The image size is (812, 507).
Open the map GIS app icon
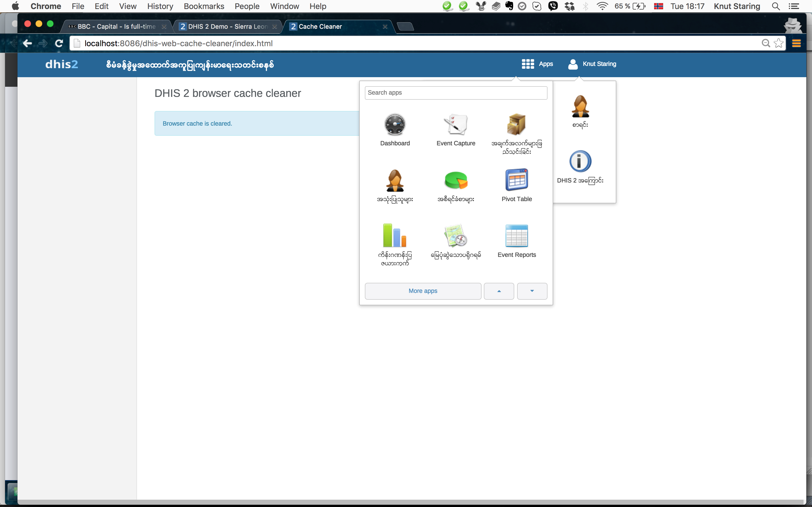click(x=456, y=236)
